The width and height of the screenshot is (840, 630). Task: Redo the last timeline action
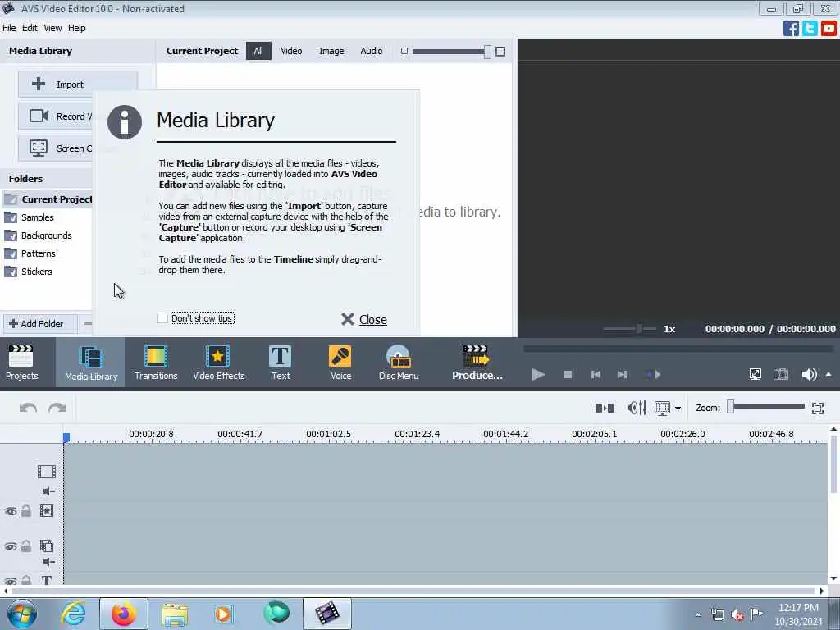point(57,409)
